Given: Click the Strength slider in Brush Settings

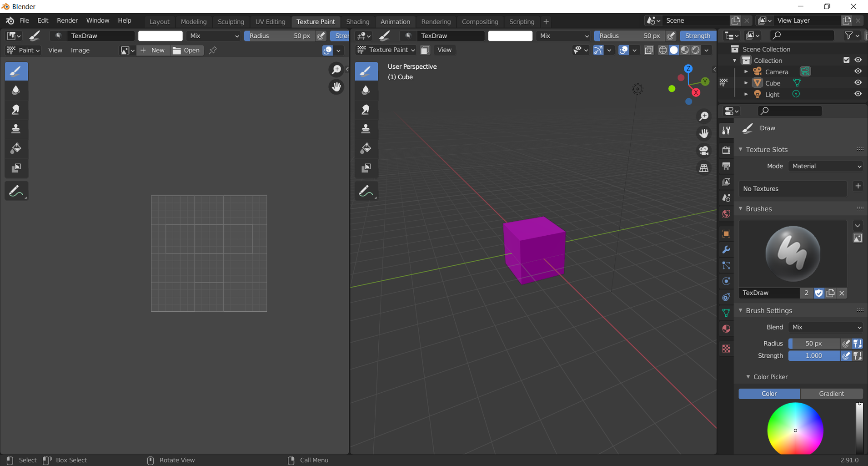Looking at the screenshot, I should point(813,356).
